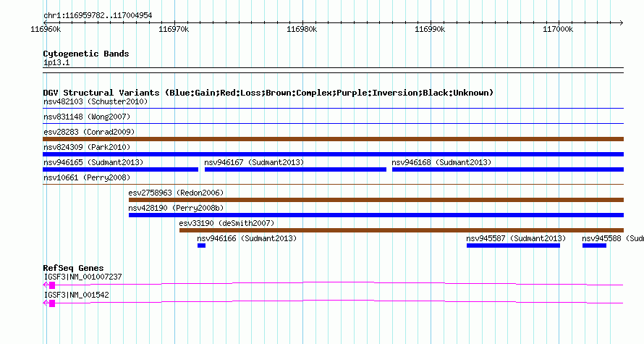Click the ruler's right end arrowhead
The width and height of the screenshot is (644, 344).
[x=622, y=23]
